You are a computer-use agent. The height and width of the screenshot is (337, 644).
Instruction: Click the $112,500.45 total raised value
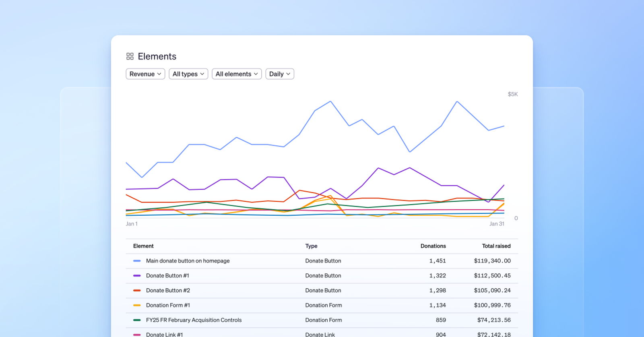coord(492,276)
